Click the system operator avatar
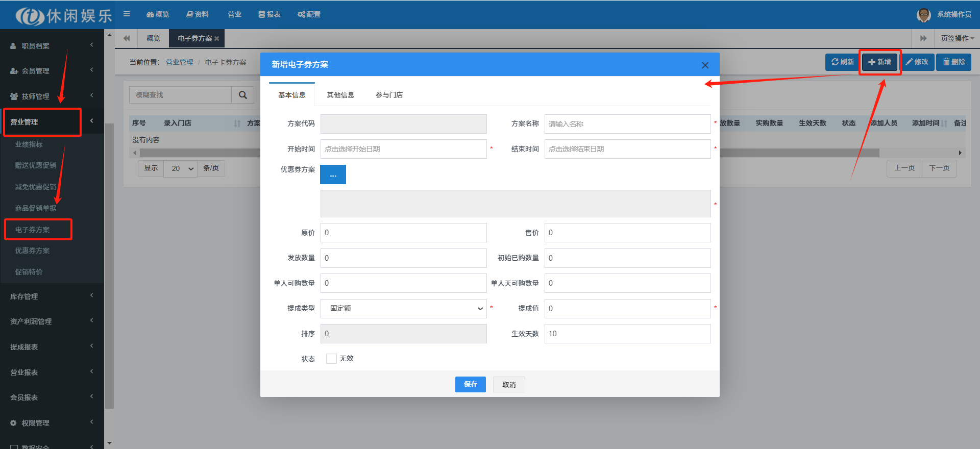 [923, 15]
